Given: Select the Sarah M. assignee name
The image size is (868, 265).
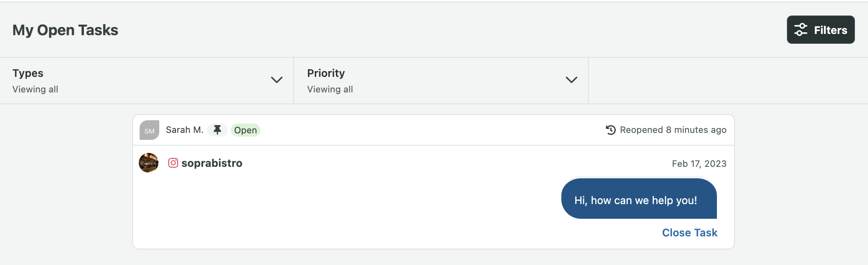Looking at the screenshot, I should [185, 130].
